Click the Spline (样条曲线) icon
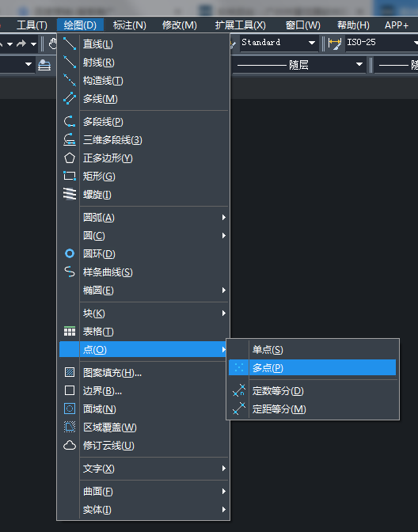Image resolution: width=418 pixels, height=532 pixels. pos(70,272)
